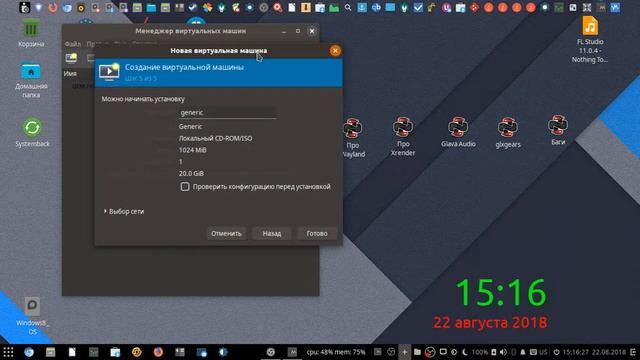Open Домашняя папка desktop folder

[31, 81]
